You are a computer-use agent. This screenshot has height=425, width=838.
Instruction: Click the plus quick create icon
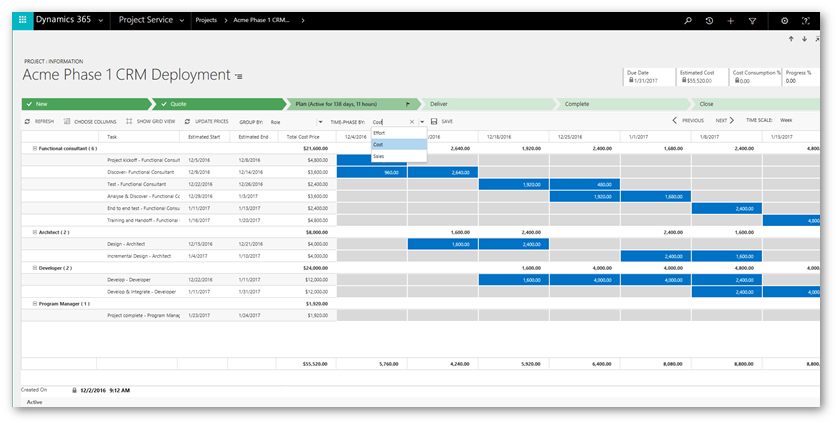click(x=731, y=21)
